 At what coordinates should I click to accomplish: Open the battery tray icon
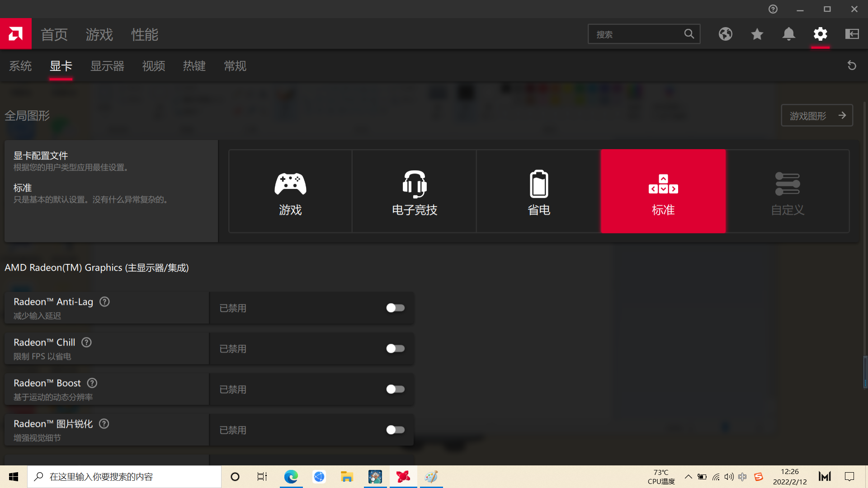click(x=702, y=477)
